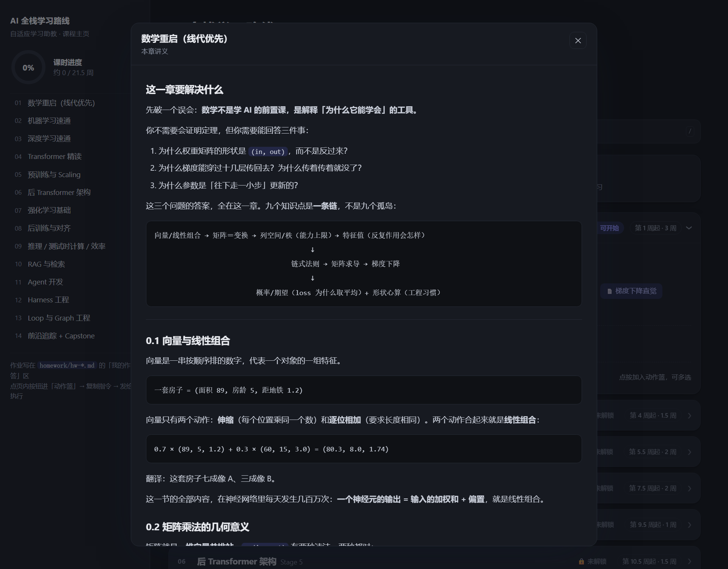Click the AI 全栈学习路线 site title
Viewport: 728px width, 569px height.
click(x=40, y=21)
